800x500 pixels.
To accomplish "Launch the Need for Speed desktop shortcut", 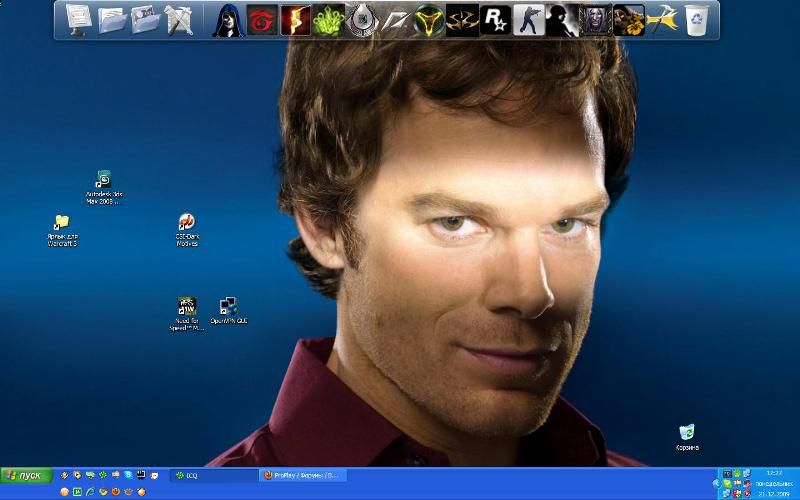I will [187, 306].
